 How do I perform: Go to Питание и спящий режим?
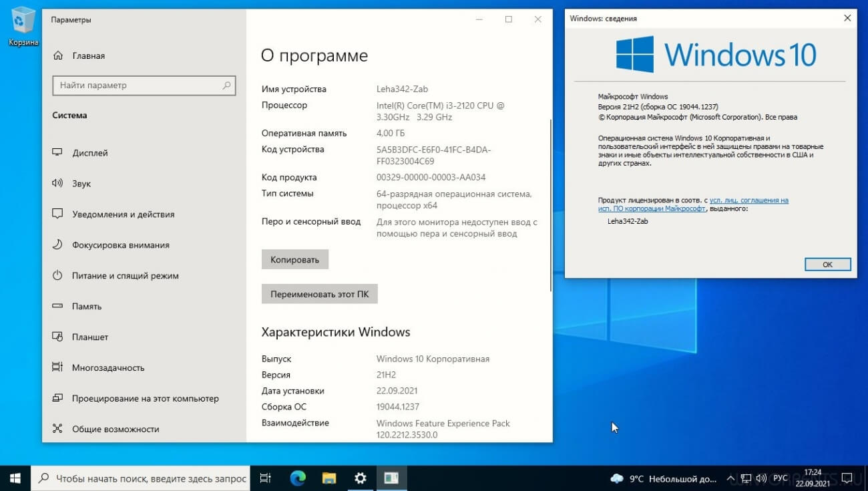tap(126, 276)
